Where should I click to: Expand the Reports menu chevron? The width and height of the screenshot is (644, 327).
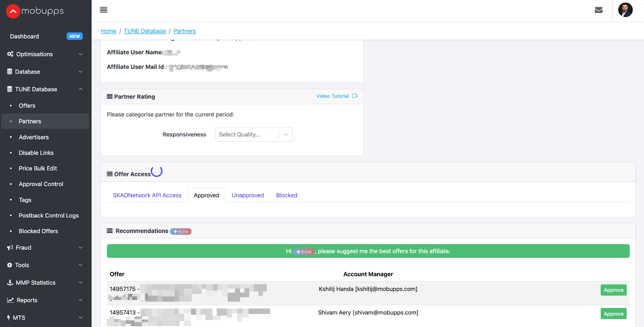coord(80,300)
